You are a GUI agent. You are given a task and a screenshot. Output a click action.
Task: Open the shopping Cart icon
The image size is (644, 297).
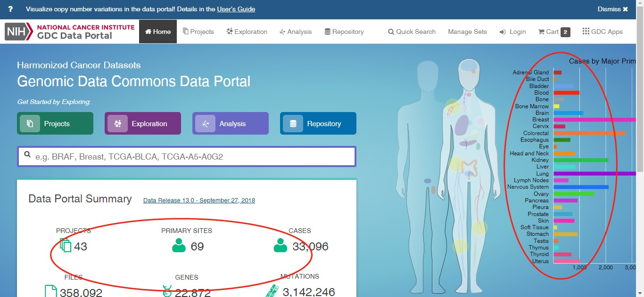point(541,32)
